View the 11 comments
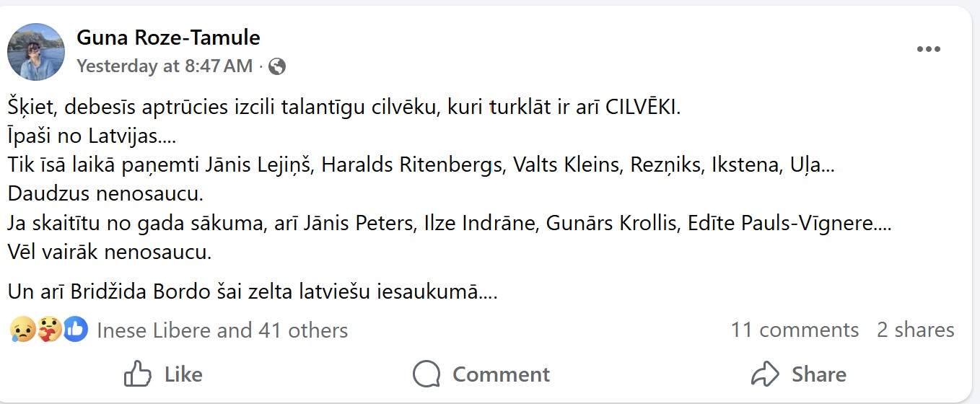The height and width of the screenshot is (404, 980). pyautogui.click(x=795, y=330)
